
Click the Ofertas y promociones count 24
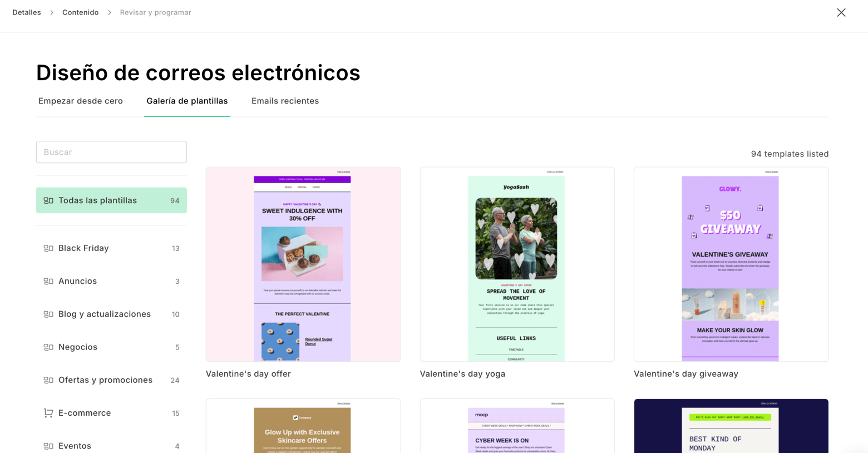click(175, 380)
